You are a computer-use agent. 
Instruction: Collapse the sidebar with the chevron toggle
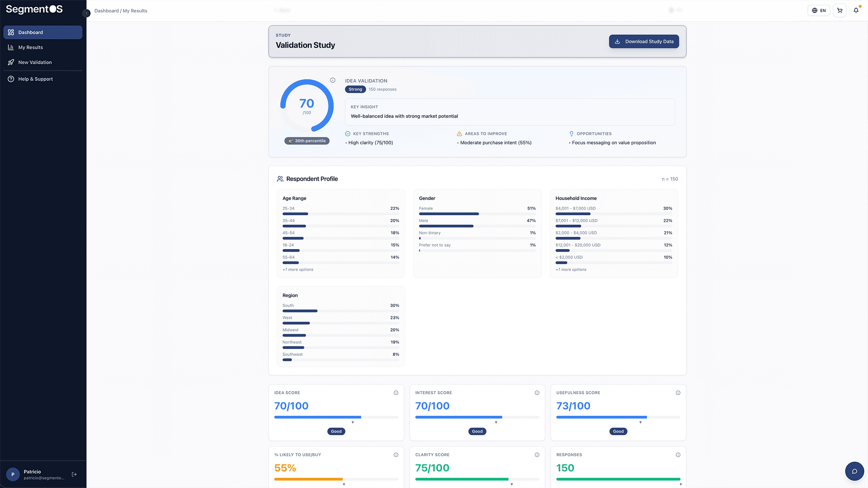pyautogui.click(x=86, y=13)
